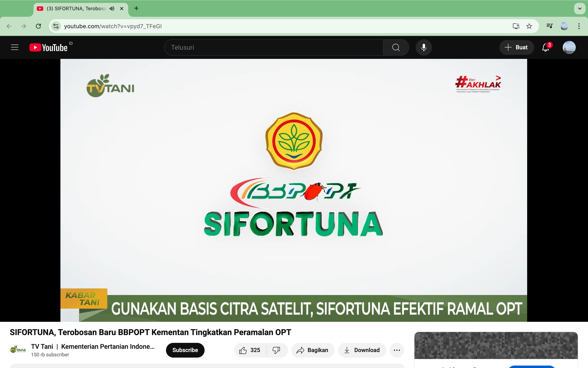Install app icon in address bar
Viewport: 588px width, 368px height.
click(516, 26)
